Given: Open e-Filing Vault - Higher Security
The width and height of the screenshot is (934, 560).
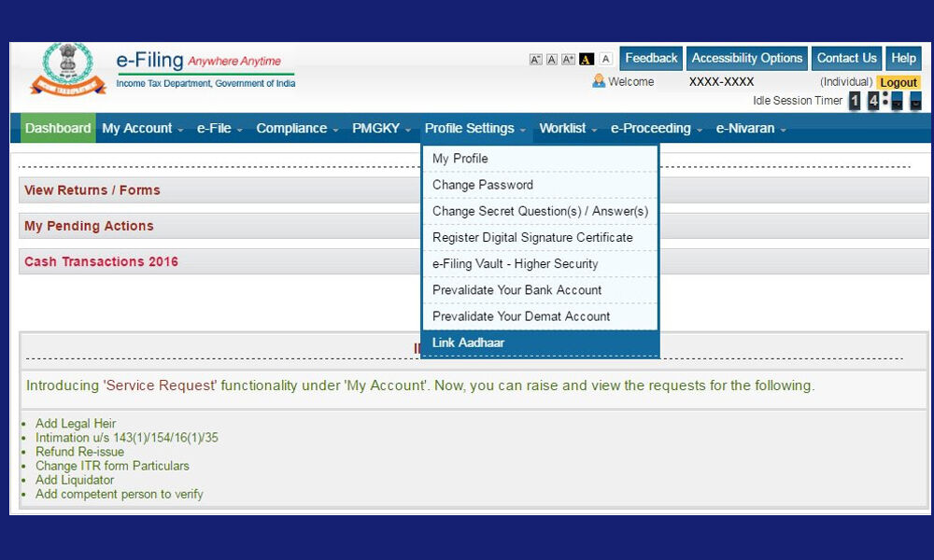Looking at the screenshot, I should (540, 263).
